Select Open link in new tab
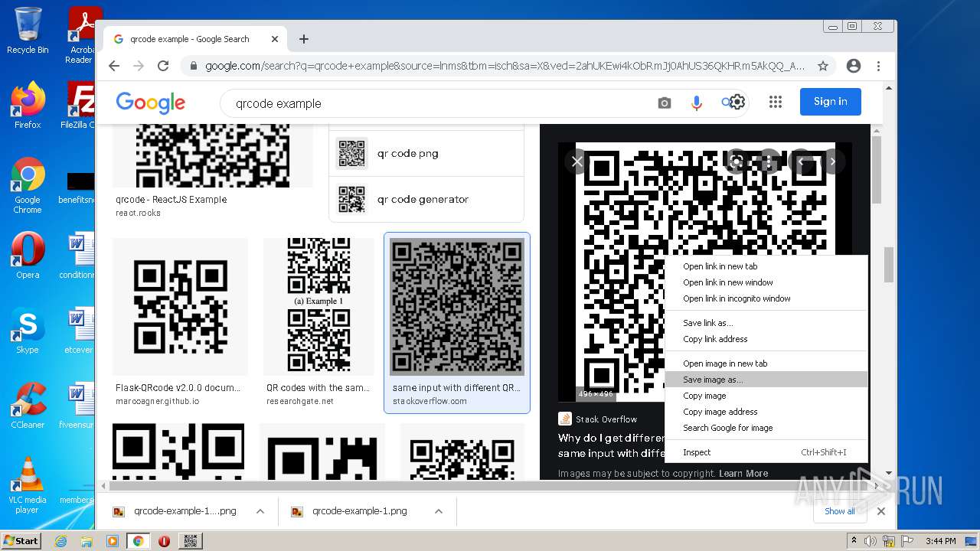Screen dimensions: 980x551 pyautogui.click(x=766, y=266)
